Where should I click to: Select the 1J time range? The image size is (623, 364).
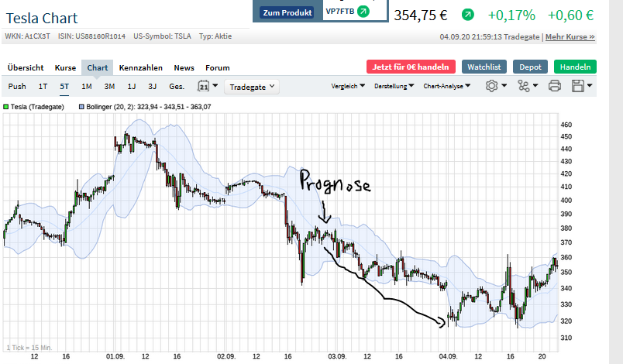tap(132, 86)
